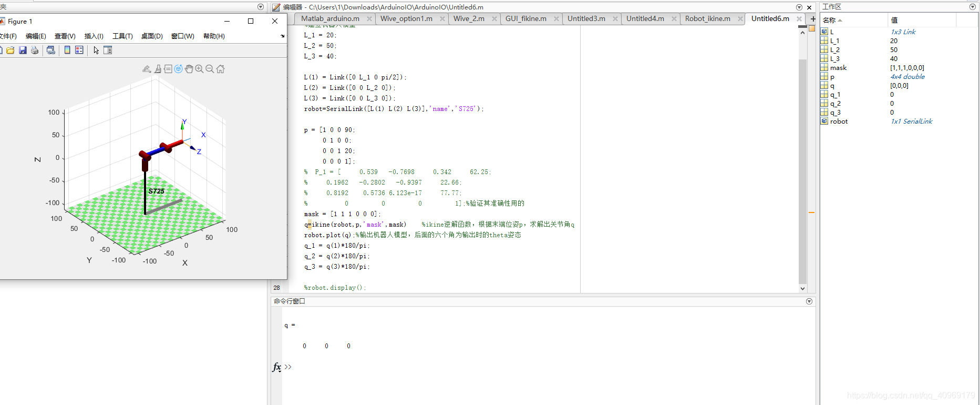Restore view with the home icon above the plot
The image size is (980, 405).
tap(221, 69)
